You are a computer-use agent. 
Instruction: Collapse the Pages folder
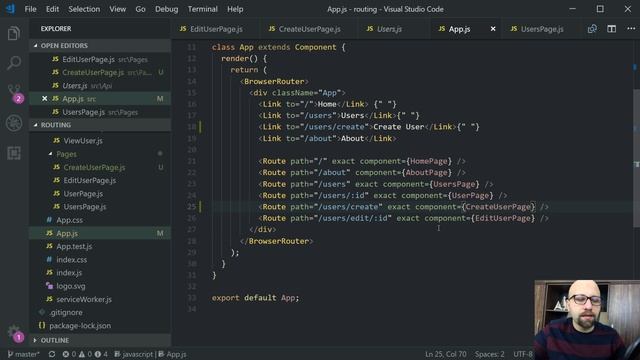100,154
